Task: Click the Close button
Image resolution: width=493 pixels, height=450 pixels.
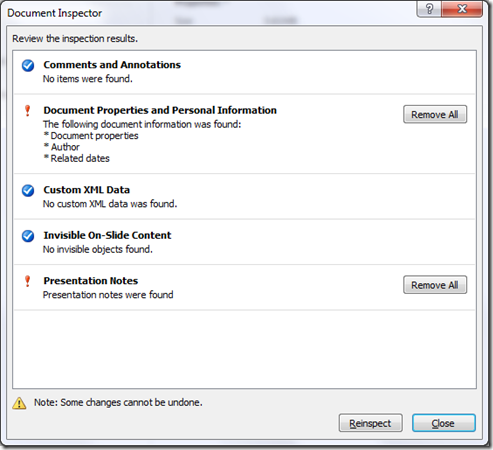Action: 444,423
